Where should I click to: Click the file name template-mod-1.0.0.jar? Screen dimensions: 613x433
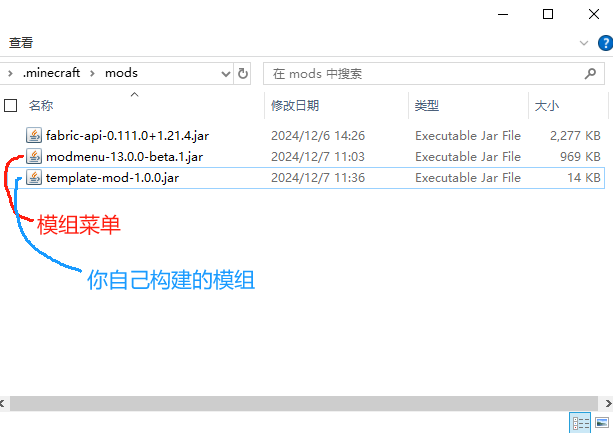coord(113,178)
